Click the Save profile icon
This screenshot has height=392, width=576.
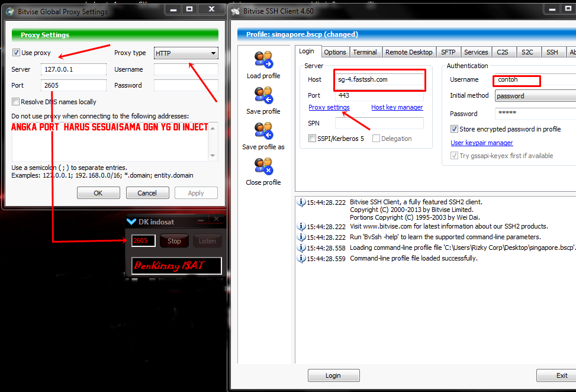[x=263, y=95]
